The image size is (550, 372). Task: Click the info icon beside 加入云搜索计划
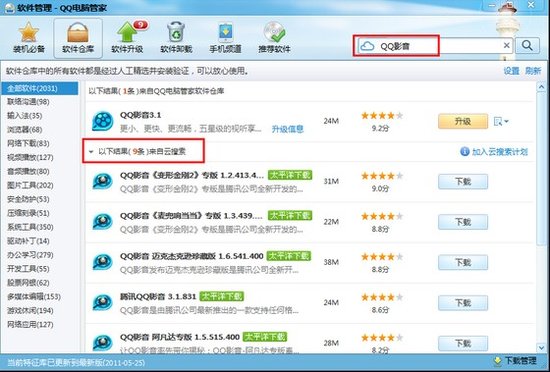[x=465, y=151]
